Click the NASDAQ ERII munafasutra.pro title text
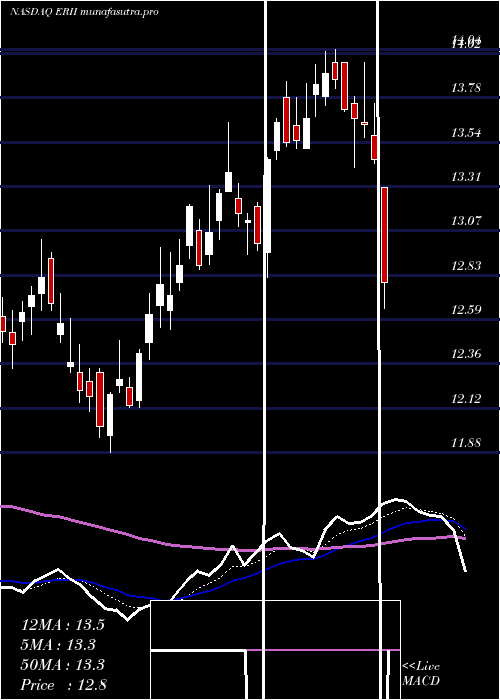The width and height of the screenshot is (500, 700). click(84, 12)
